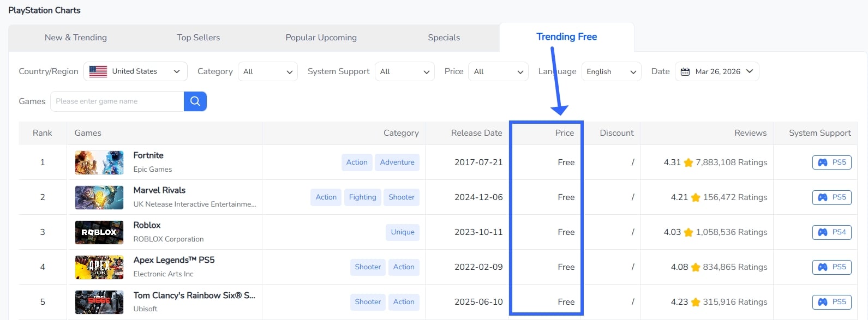The width and height of the screenshot is (868, 320).
Task: Click the Fighting tag on Marvel Rivals
Action: click(x=363, y=197)
